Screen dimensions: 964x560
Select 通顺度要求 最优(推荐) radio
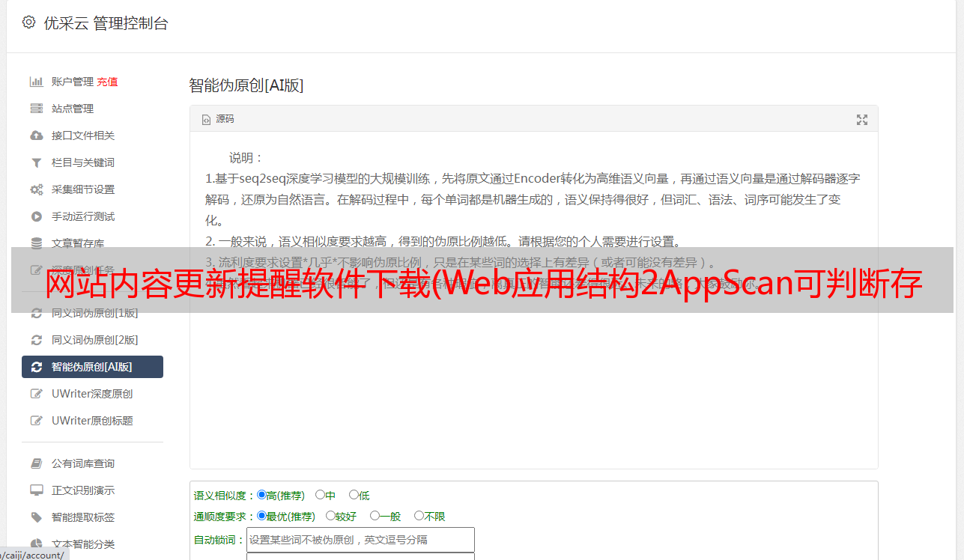click(x=261, y=516)
